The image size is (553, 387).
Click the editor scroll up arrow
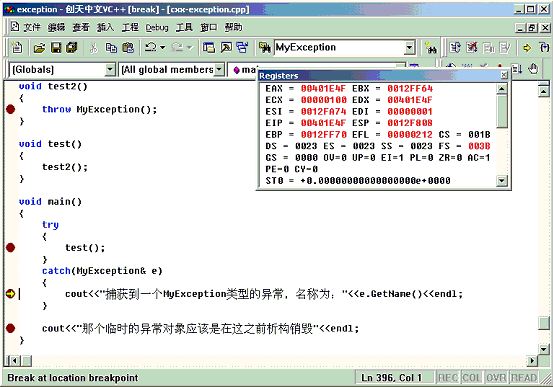coord(544,92)
